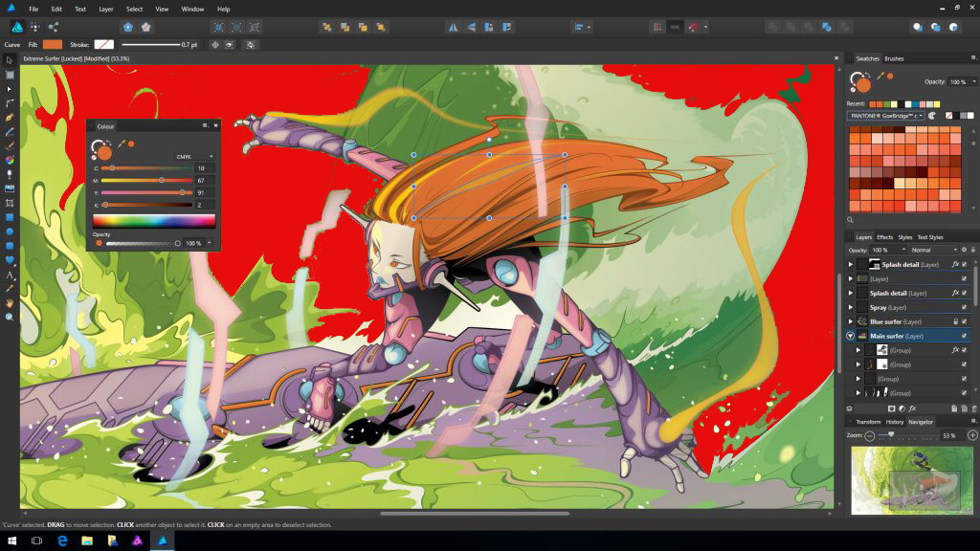Switch to the Export persona icon
The height and width of the screenshot is (551, 980).
coord(54,27)
